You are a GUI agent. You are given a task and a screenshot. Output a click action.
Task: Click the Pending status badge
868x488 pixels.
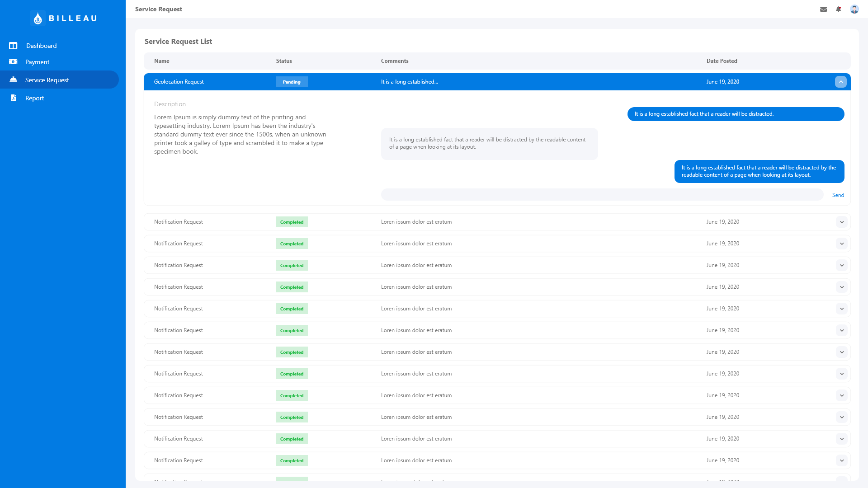(292, 82)
